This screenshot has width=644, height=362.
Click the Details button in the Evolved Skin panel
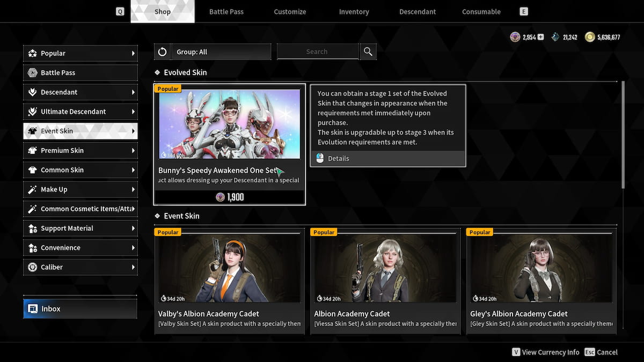click(388, 158)
